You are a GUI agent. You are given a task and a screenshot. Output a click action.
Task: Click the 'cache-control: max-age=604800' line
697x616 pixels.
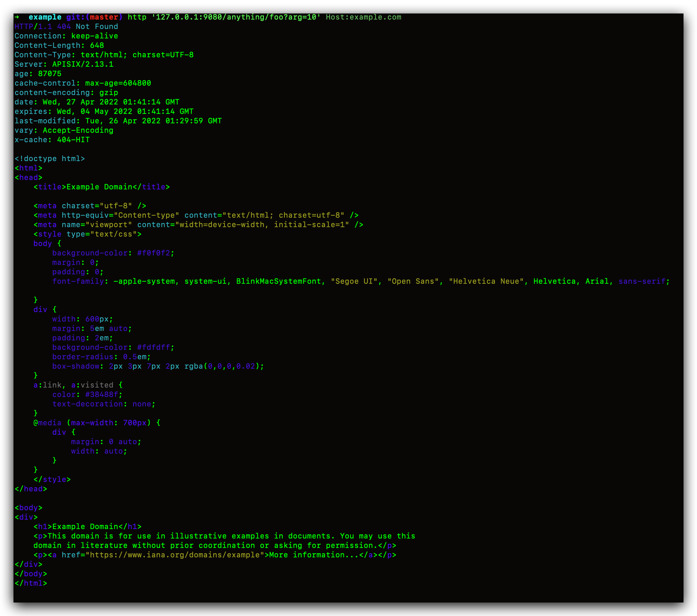coord(83,83)
